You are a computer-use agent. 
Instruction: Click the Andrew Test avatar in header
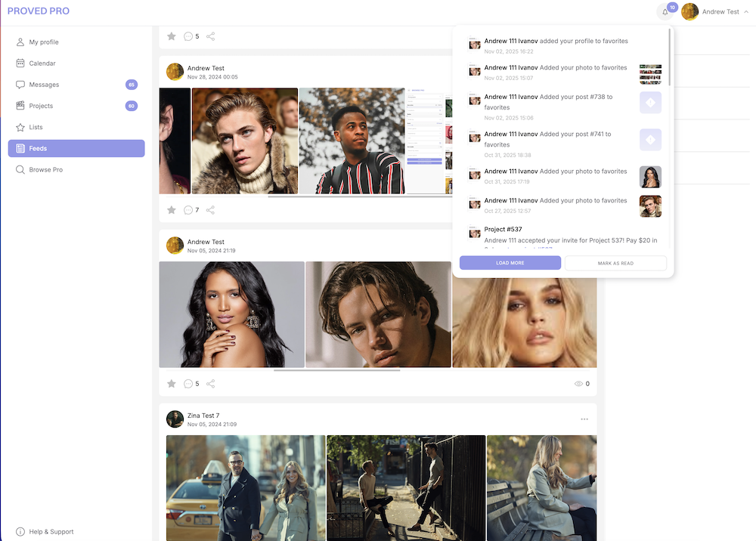(x=690, y=11)
